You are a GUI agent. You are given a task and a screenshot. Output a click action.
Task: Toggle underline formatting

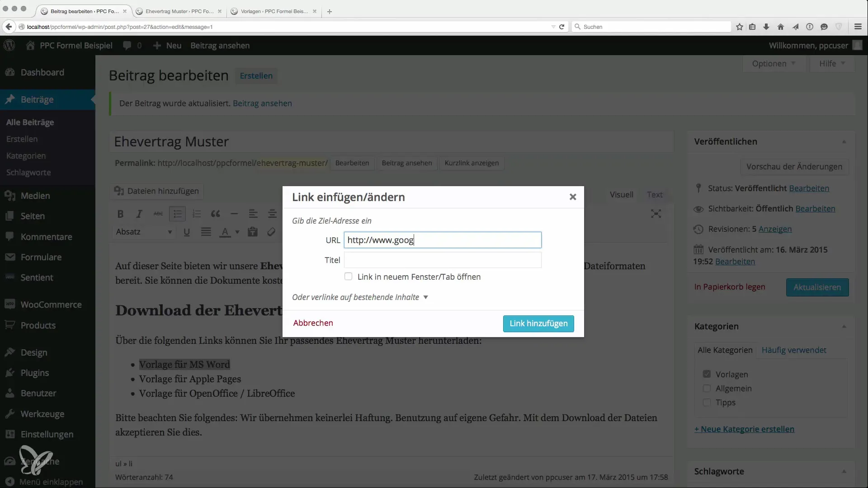pyautogui.click(x=187, y=232)
